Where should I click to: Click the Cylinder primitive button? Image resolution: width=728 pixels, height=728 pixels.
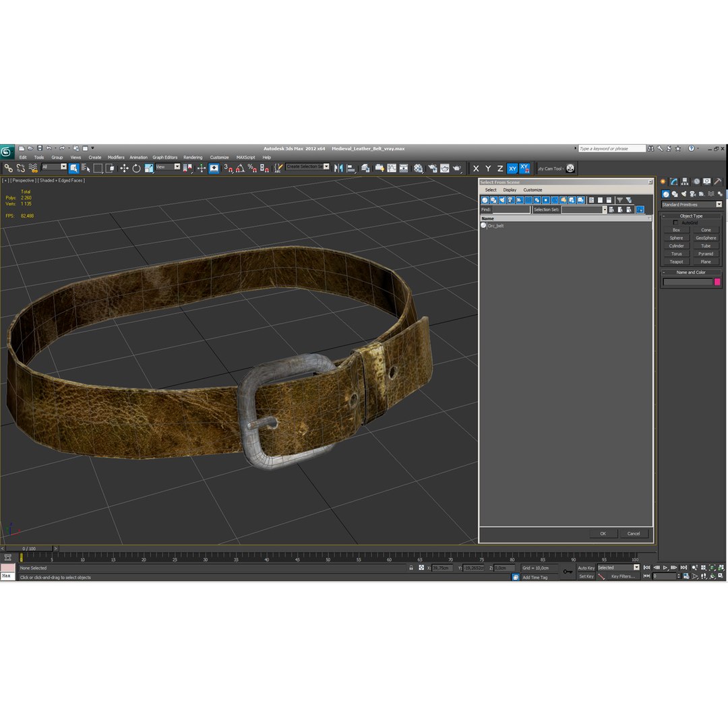pyautogui.click(x=676, y=246)
